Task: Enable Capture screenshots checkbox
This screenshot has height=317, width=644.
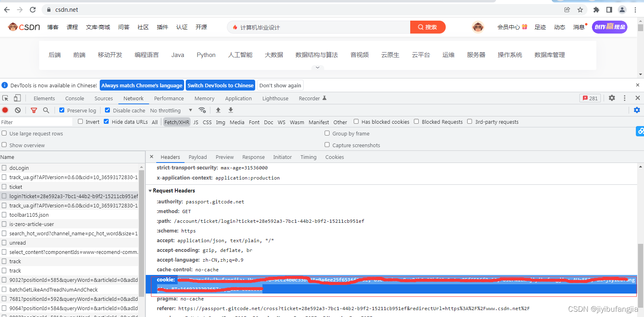Action: (x=327, y=145)
